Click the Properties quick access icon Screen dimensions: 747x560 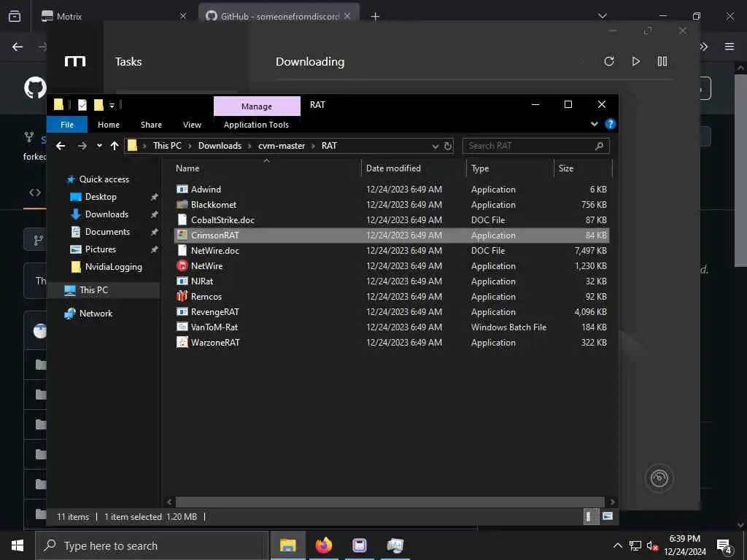tap(82, 105)
